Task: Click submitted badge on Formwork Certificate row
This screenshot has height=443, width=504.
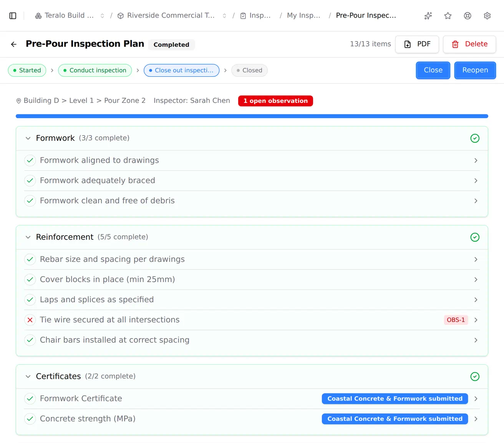Action: (x=395, y=398)
